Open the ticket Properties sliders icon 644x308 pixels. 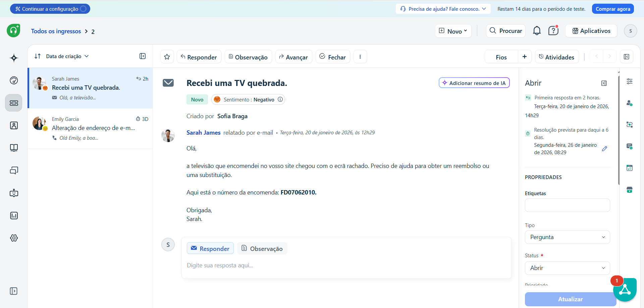pos(630,81)
